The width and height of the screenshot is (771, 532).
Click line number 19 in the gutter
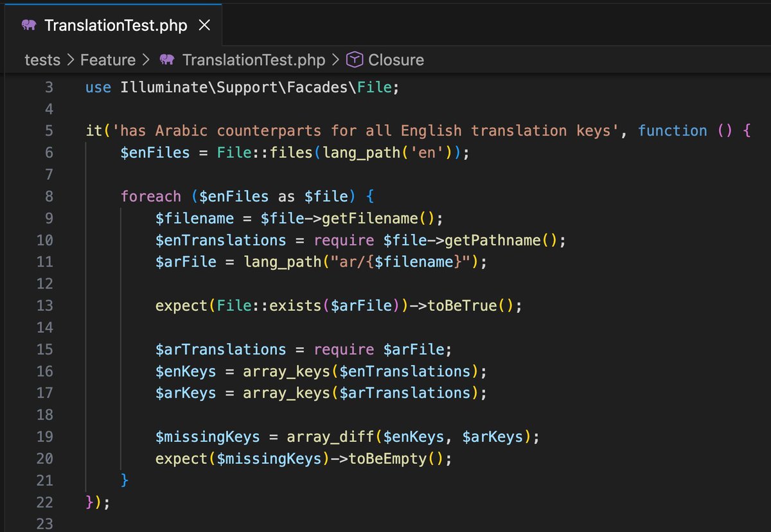click(x=44, y=437)
